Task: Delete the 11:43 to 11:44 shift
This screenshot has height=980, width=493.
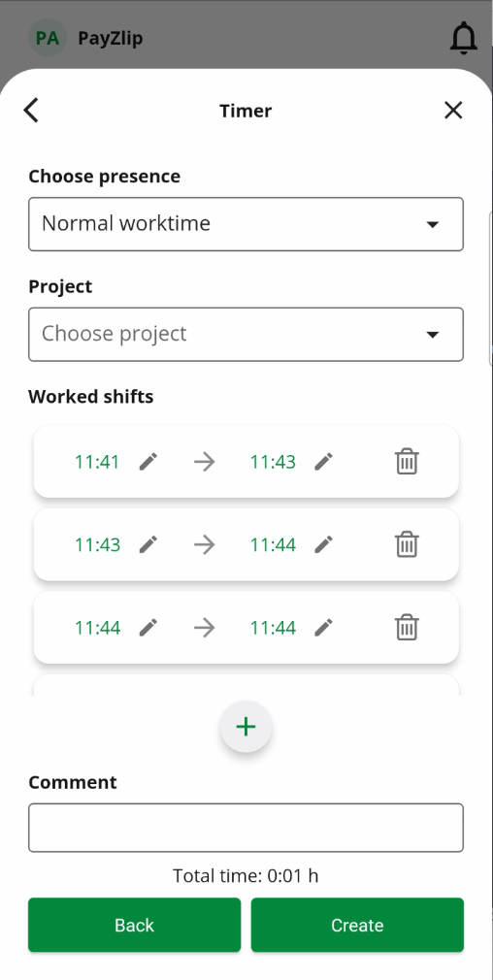Action: (407, 544)
